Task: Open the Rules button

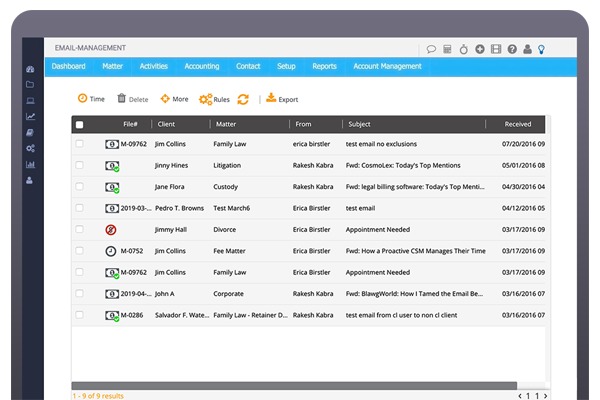Action: 214,100
